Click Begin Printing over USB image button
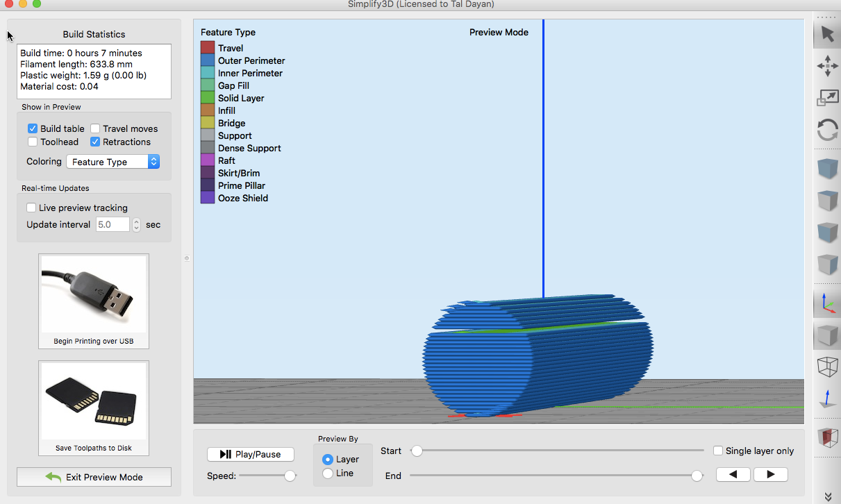The width and height of the screenshot is (841, 504). 94,301
